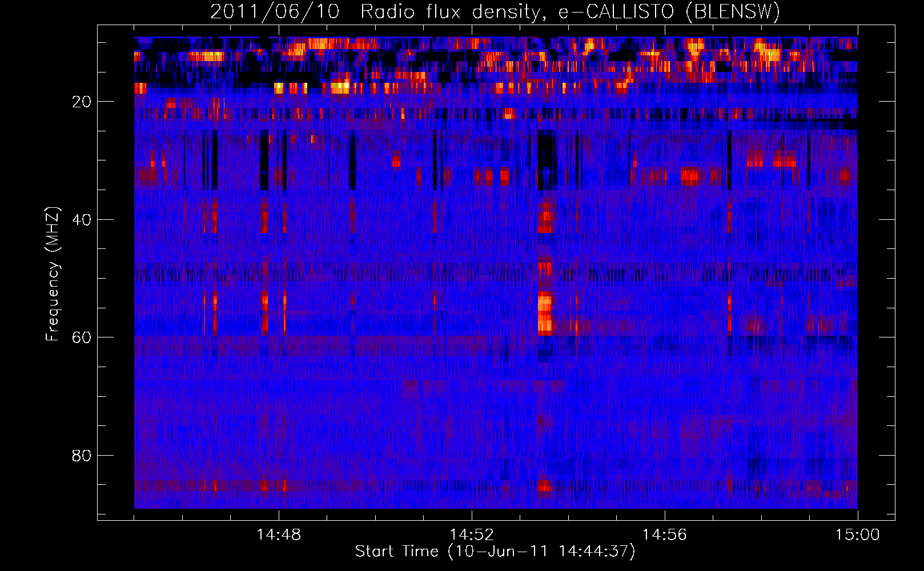Image resolution: width=924 pixels, height=571 pixels.
Task: Select the 14:52 time tick label
Action: coord(472,535)
